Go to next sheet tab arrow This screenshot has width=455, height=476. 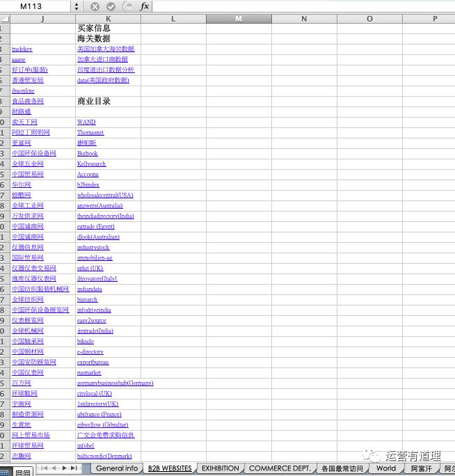point(64,468)
